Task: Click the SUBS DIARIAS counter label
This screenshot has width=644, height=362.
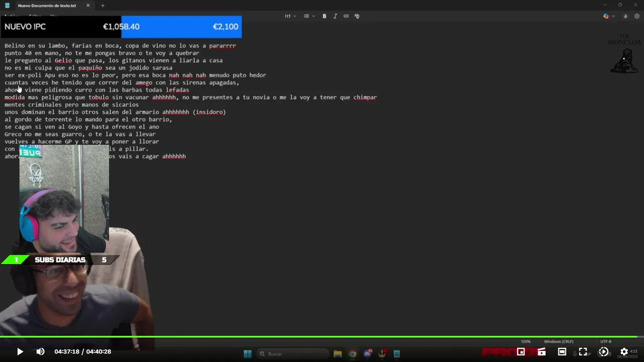Action: point(60,260)
